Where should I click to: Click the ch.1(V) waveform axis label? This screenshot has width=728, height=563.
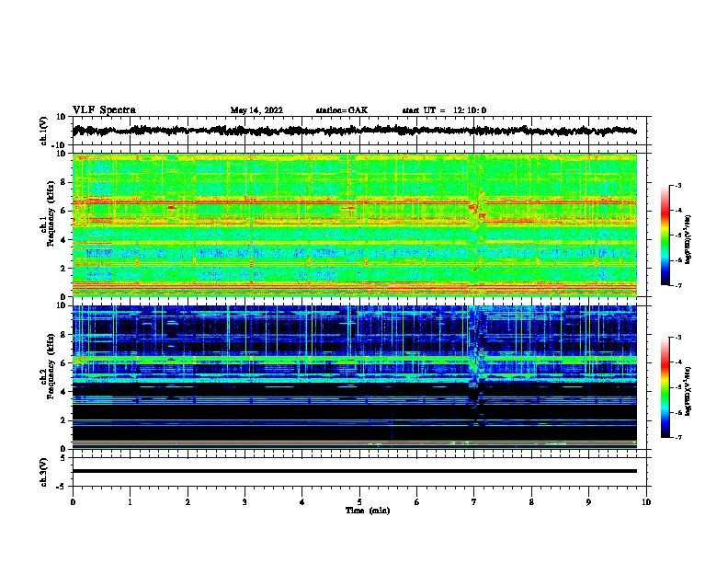click(44, 131)
